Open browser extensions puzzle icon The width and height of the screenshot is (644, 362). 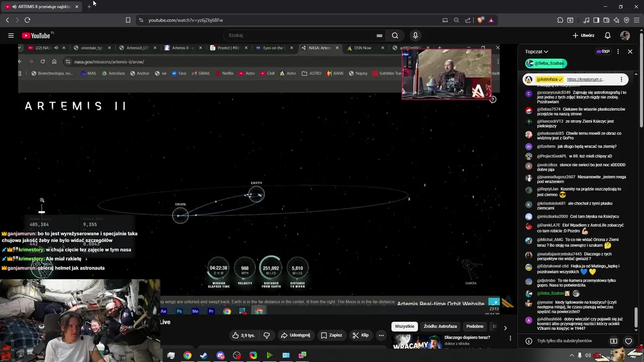pos(560,20)
